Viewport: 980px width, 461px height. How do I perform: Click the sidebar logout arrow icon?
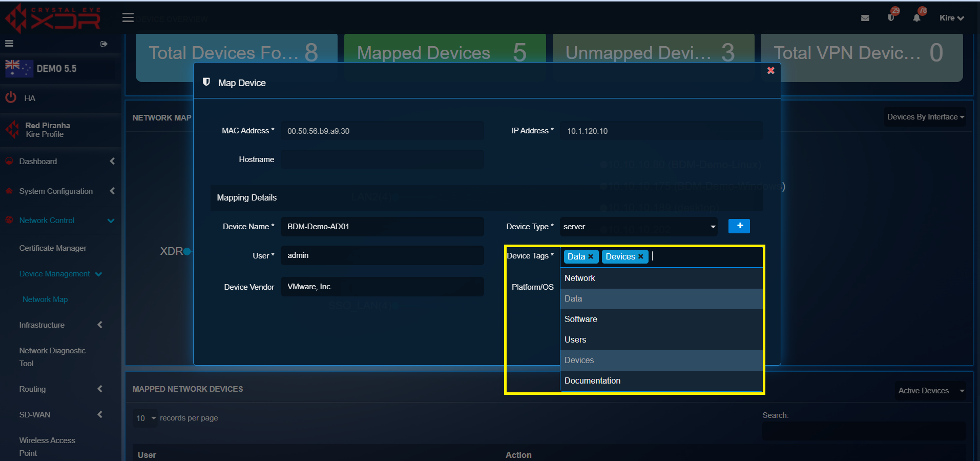tap(104, 44)
